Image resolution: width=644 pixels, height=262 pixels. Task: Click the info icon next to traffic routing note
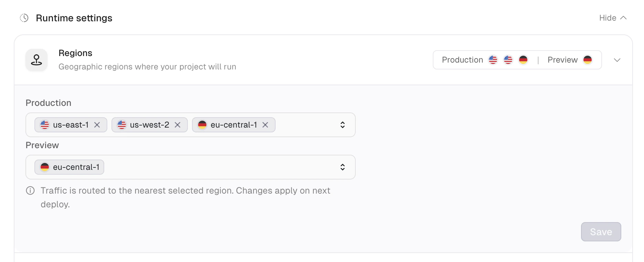point(30,190)
